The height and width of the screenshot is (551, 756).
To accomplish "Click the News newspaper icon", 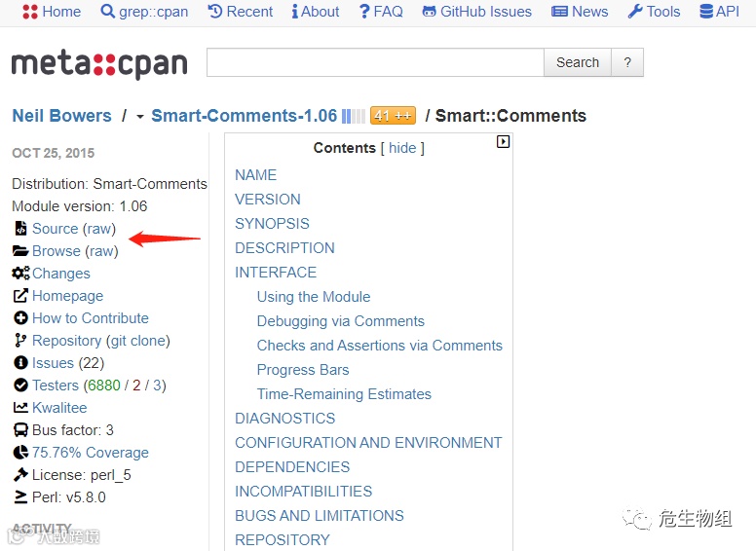I will (x=559, y=12).
